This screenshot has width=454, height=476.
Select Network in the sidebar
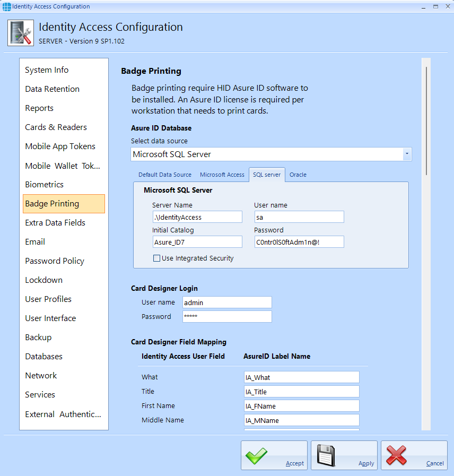point(64,376)
